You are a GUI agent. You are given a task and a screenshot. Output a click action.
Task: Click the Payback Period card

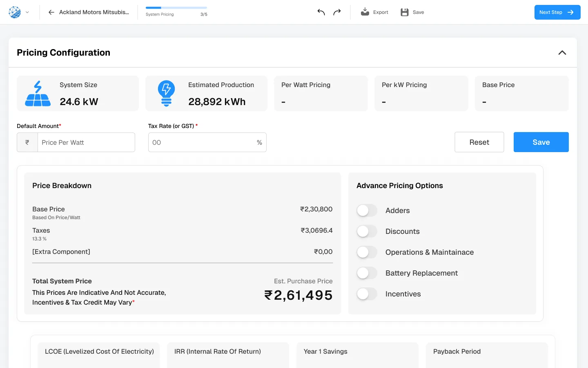[487, 355]
